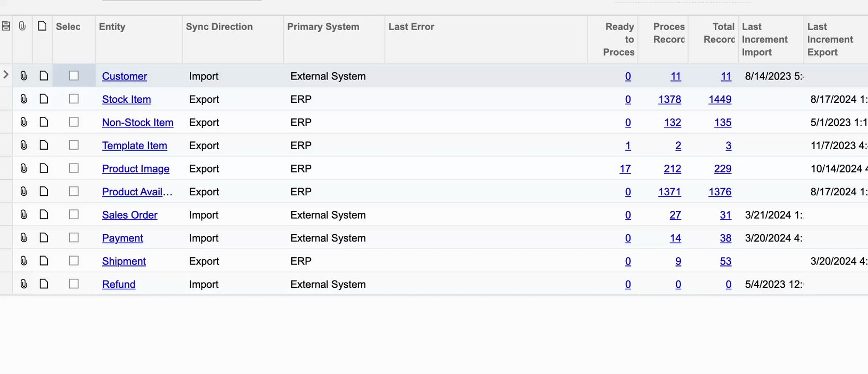Open the 1449 total records link for Stock Item

[x=720, y=99]
